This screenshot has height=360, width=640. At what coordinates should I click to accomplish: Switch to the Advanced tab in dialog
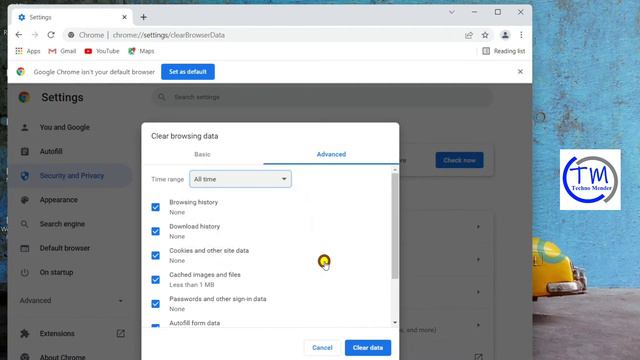coord(331,154)
